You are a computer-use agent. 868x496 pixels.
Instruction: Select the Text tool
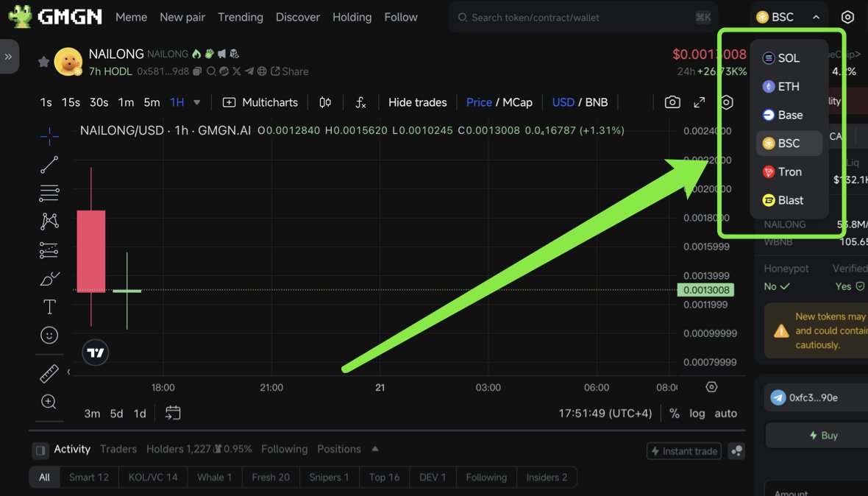pos(49,307)
